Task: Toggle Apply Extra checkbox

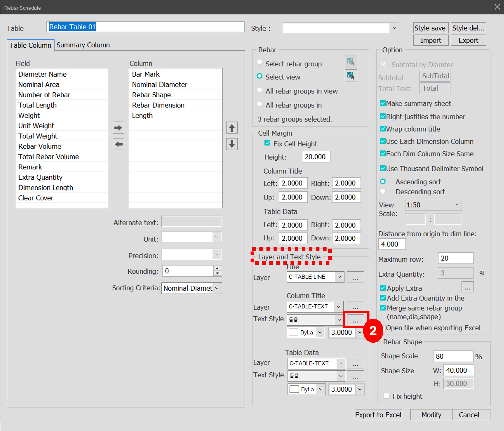Action: point(383,288)
